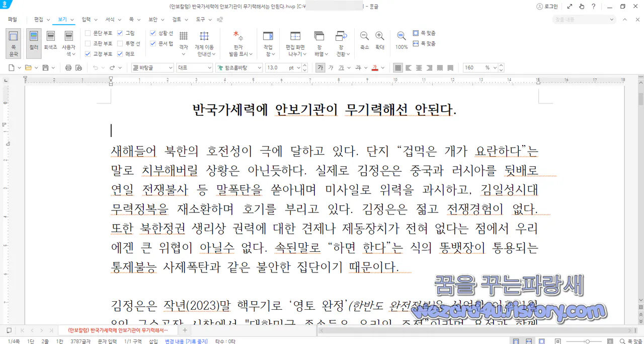Toggle bold 가 formatting
This screenshot has width=644, height=344.
tap(320, 67)
